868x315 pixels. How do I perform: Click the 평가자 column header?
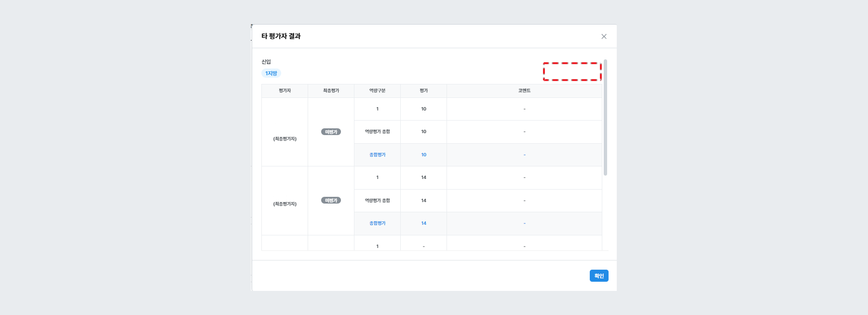285,91
